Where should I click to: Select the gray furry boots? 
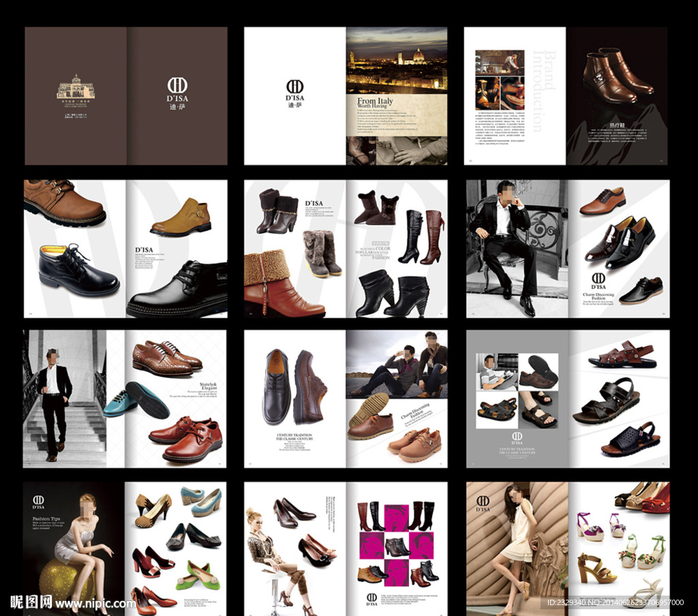pos(322,253)
